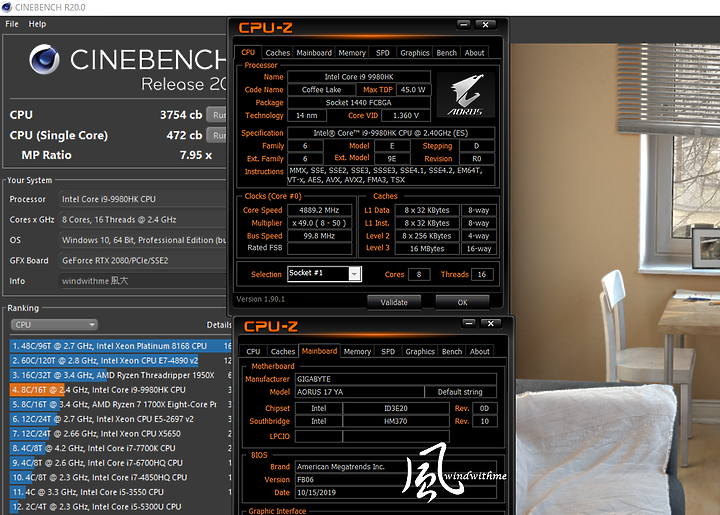Close the lower CPU-Z window
720x515 pixels.
coord(490,323)
